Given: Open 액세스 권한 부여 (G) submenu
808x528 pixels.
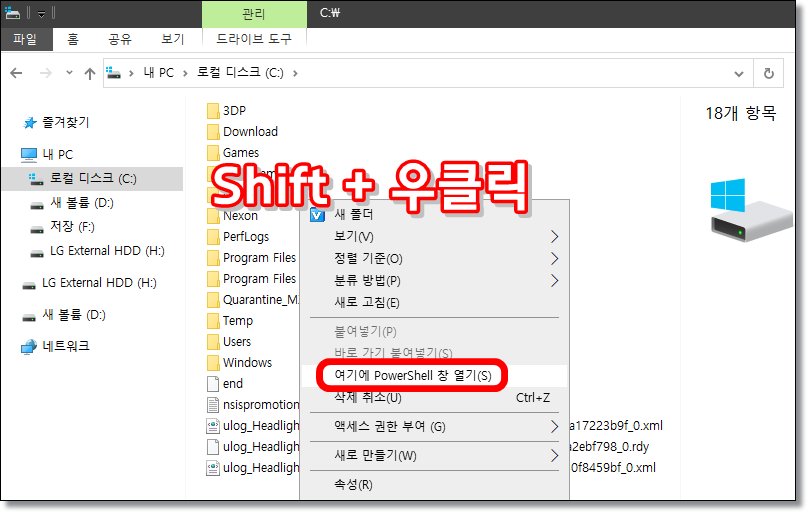Looking at the screenshot, I should point(434,427).
